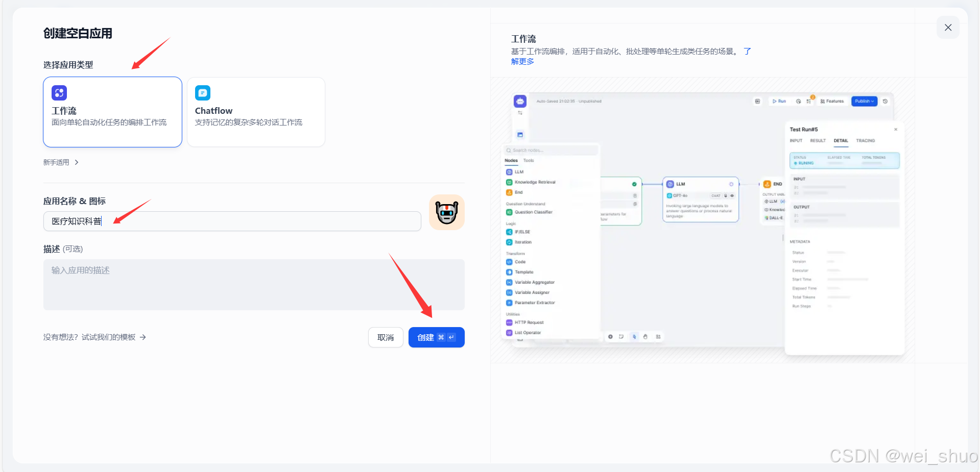The image size is (980, 472).
Task: Click the blue 创建 button
Action: [437, 337]
